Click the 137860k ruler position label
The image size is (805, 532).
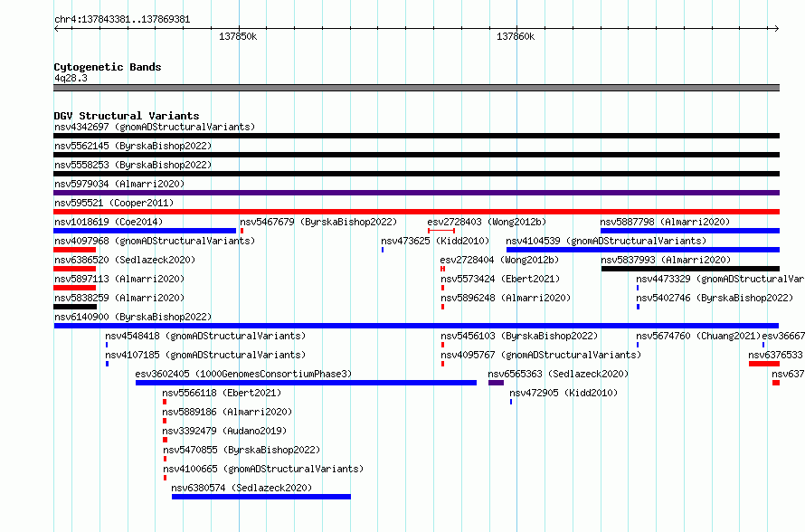click(x=516, y=36)
